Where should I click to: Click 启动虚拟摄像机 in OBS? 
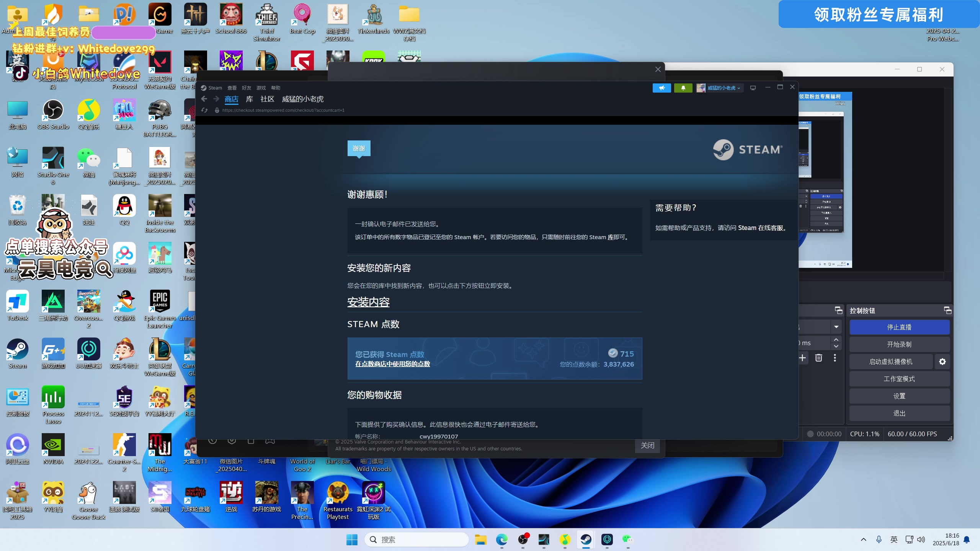pyautogui.click(x=891, y=362)
